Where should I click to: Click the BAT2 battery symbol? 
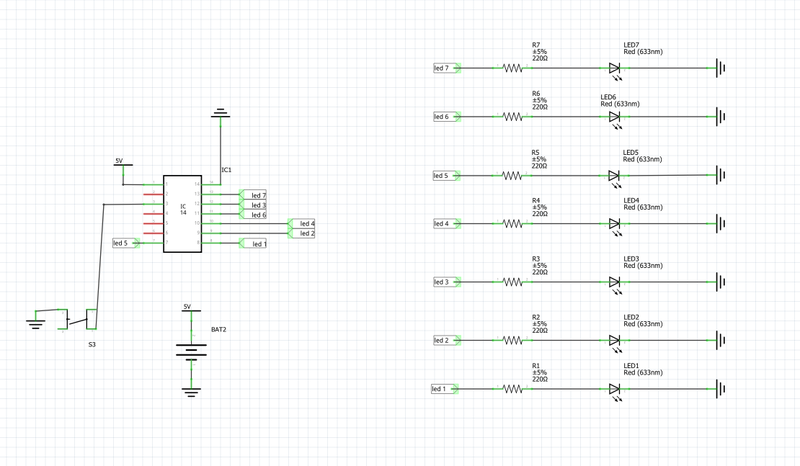coord(191,351)
